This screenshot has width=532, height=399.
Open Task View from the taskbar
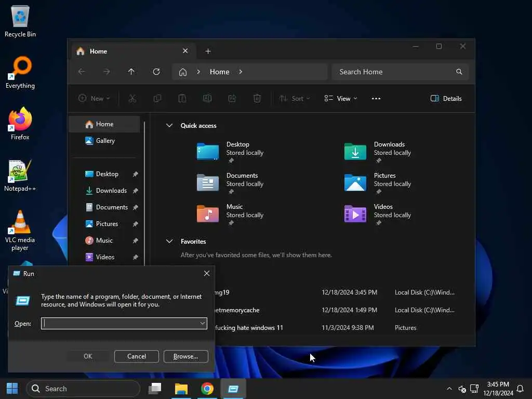[155, 389]
